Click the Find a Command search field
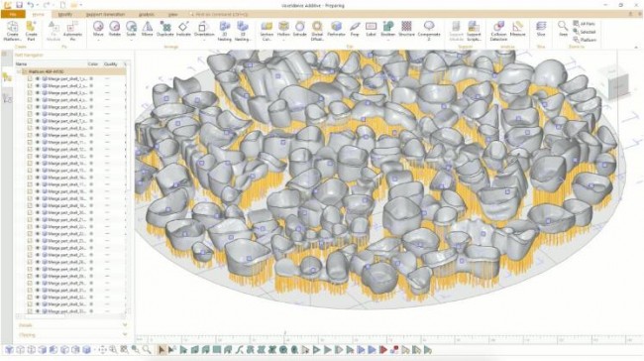Viewport: 644px width, 361px height. point(219,14)
